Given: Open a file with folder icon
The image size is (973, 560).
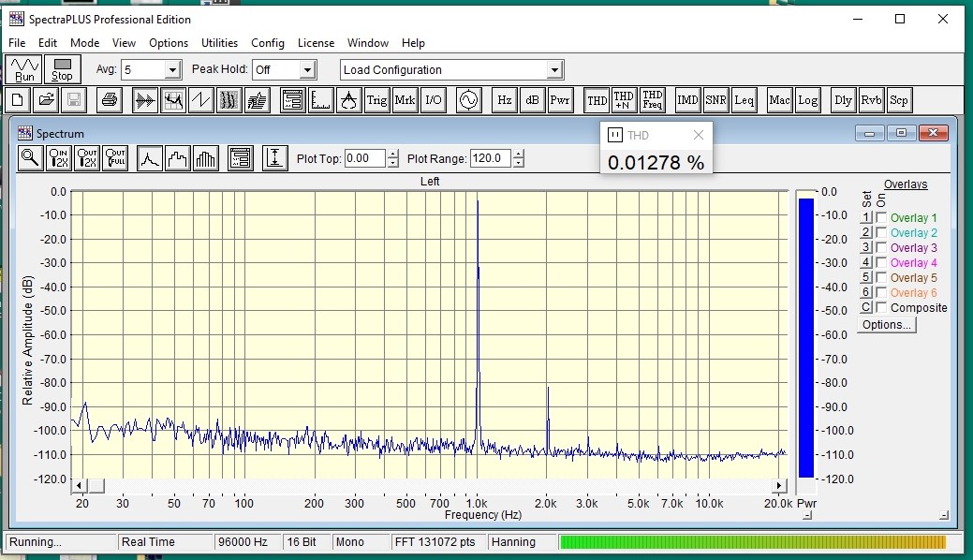Looking at the screenshot, I should (x=46, y=100).
